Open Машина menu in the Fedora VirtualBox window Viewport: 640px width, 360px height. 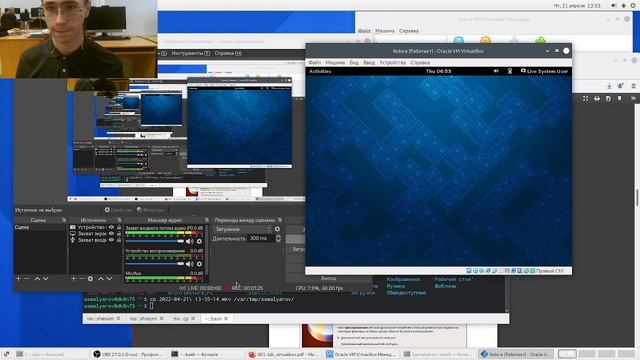(x=335, y=62)
